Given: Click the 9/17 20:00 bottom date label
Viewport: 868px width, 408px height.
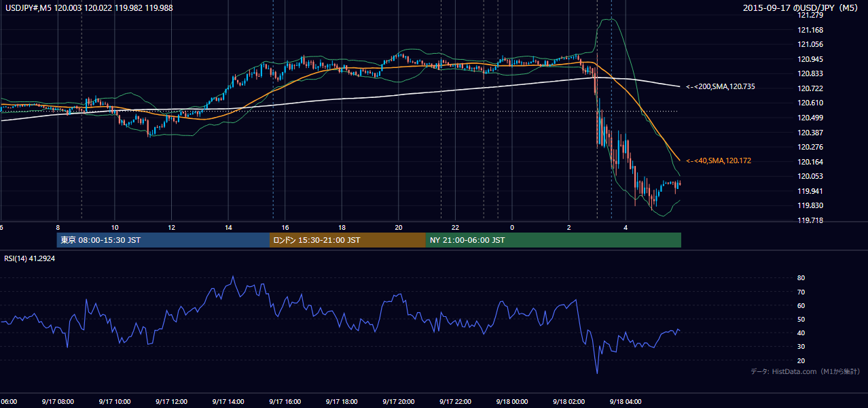Looking at the screenshot, I should click(x=398, y=401).
